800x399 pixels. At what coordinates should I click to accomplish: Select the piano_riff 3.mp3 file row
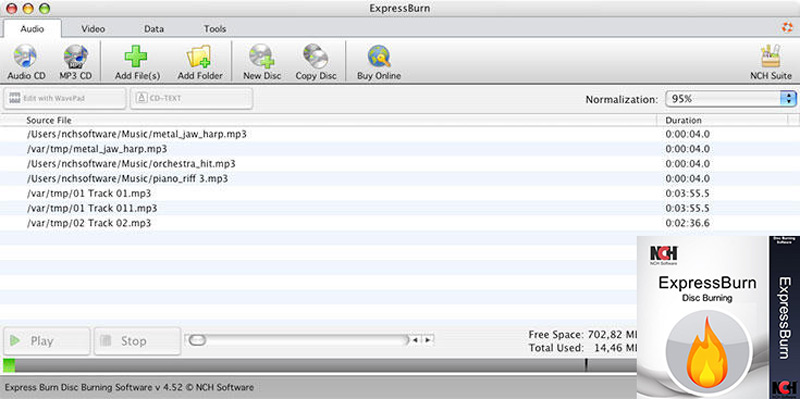point(400,179)
